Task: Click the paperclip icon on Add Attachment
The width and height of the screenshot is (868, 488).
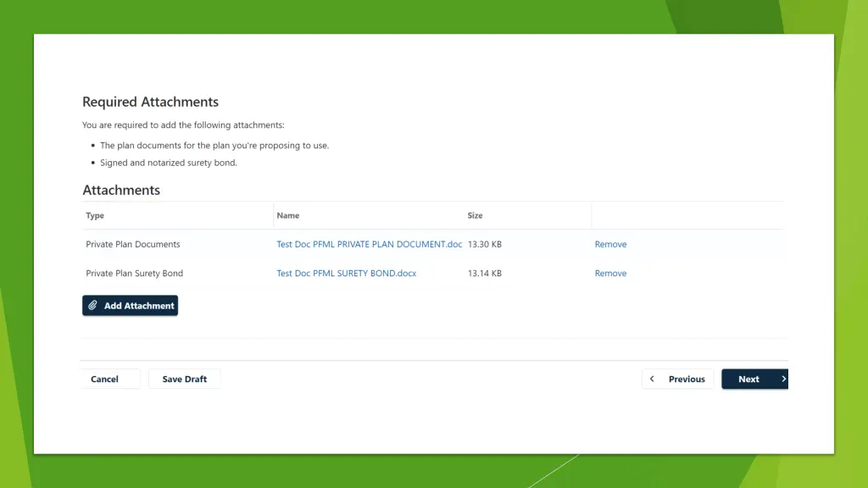Action: 93,306
